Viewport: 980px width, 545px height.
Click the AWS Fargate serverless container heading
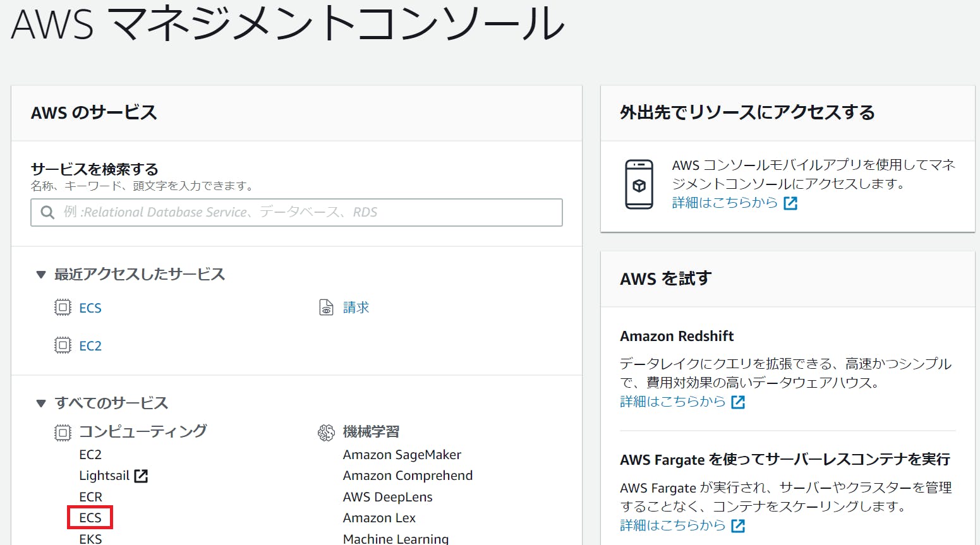point(785,460)
